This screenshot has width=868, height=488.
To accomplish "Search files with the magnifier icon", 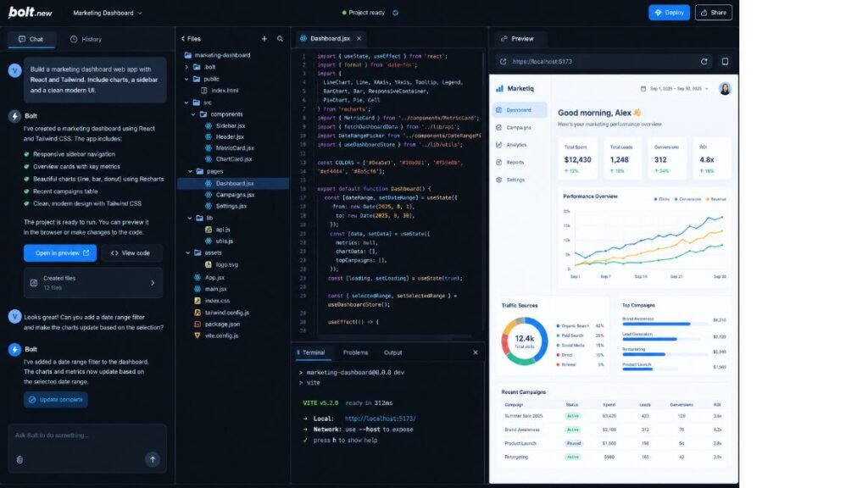I will 280,39.
